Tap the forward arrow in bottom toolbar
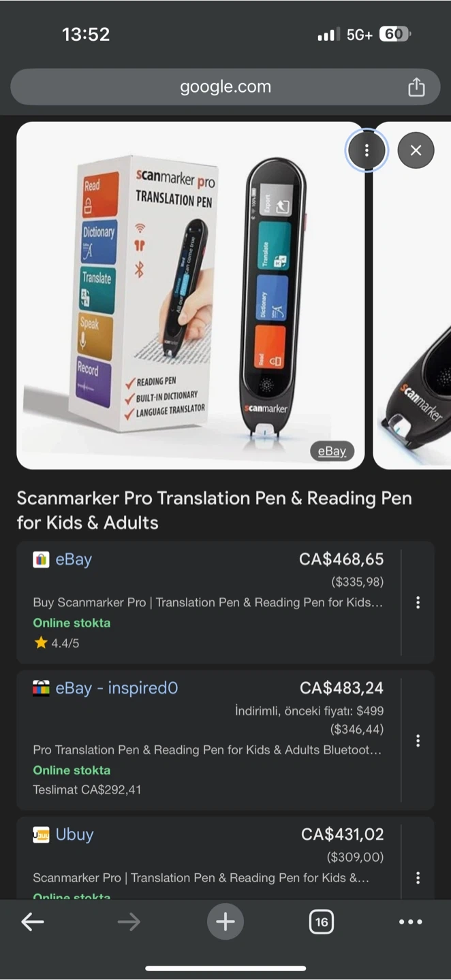This screenshot has height=980, width=451. 128,922
